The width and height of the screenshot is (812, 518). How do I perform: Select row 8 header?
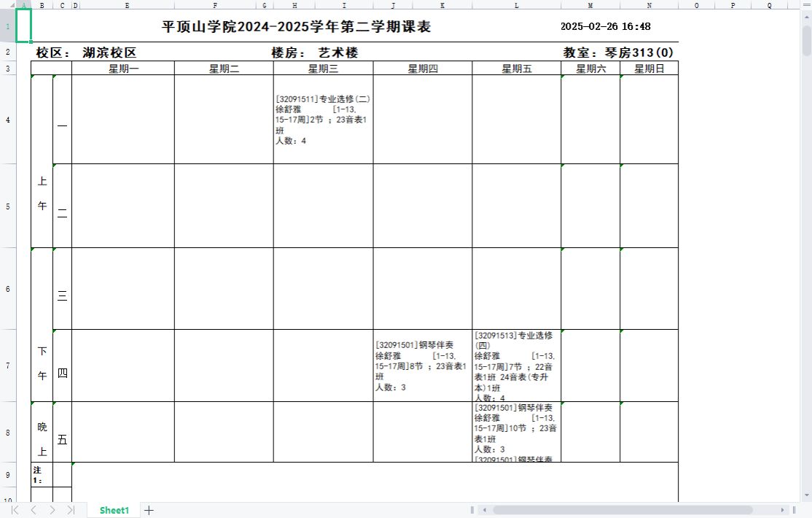click(8, 433)
